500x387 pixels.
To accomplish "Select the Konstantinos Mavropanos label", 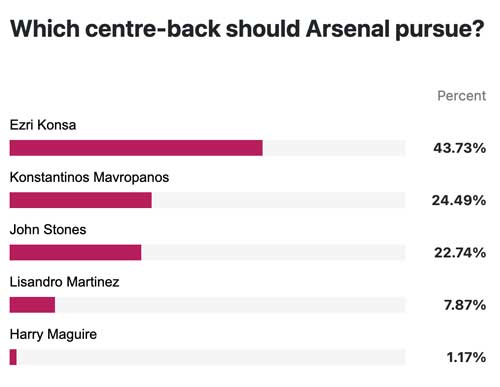I will pyautogui.click(x=89, y=177).
